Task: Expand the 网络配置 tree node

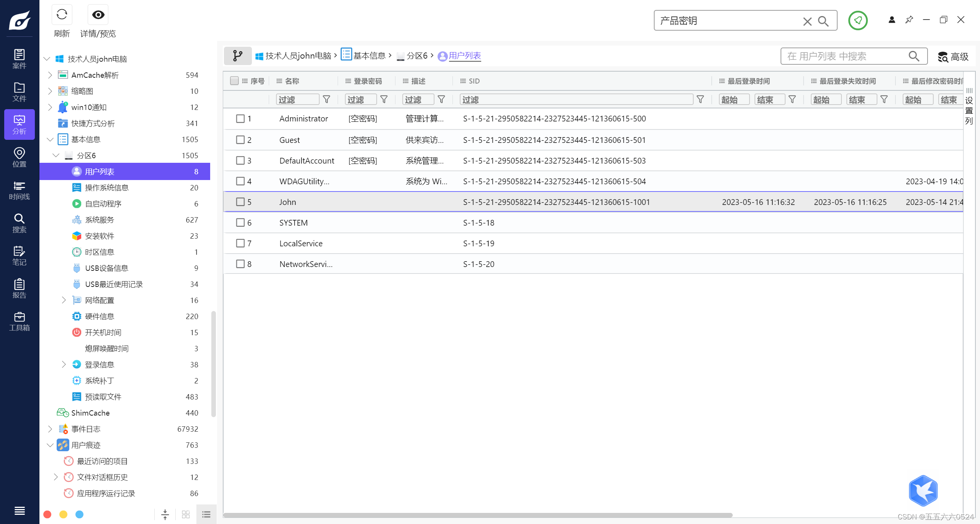Action: click(64, 300)
